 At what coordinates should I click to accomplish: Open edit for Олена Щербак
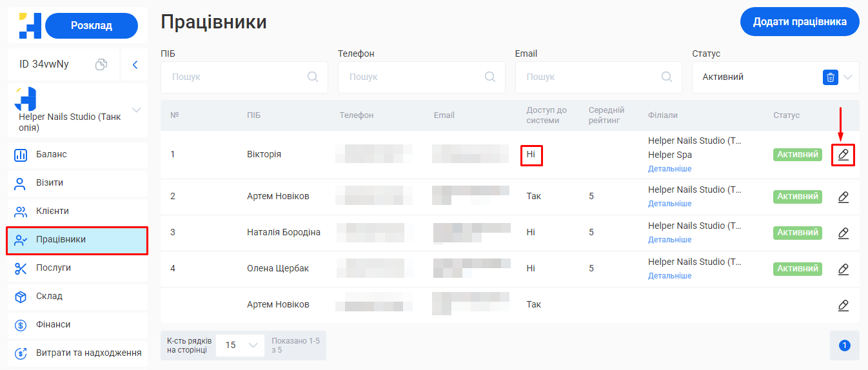tap(843, 269)
